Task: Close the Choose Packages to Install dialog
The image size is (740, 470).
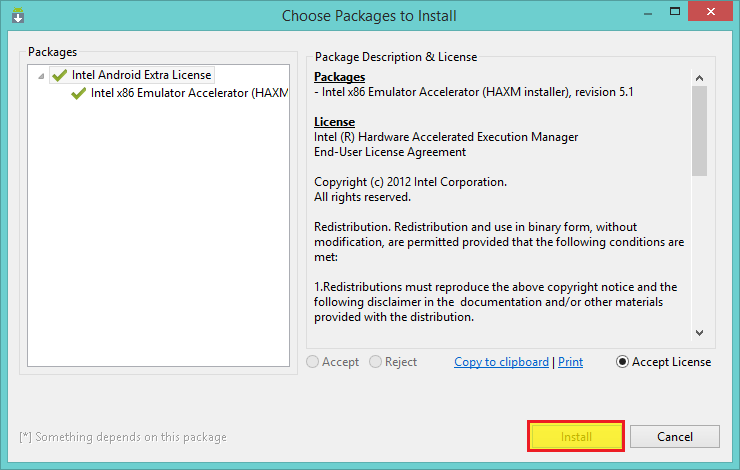Action: point(711,11)
